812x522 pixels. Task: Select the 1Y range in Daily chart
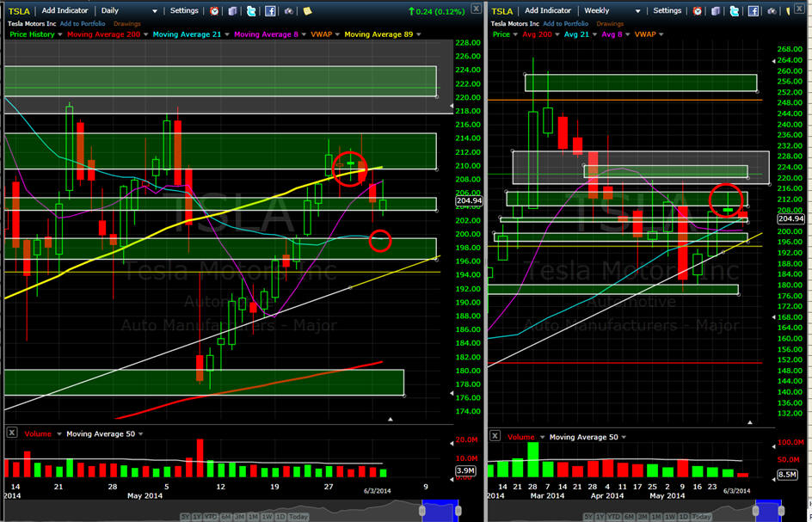tap(197, 517)
